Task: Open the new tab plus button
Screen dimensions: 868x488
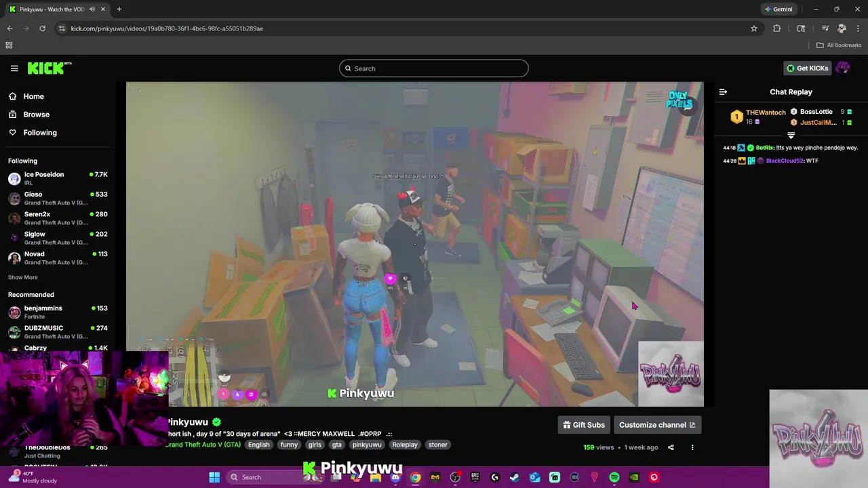Action: (x=119, y=9)
